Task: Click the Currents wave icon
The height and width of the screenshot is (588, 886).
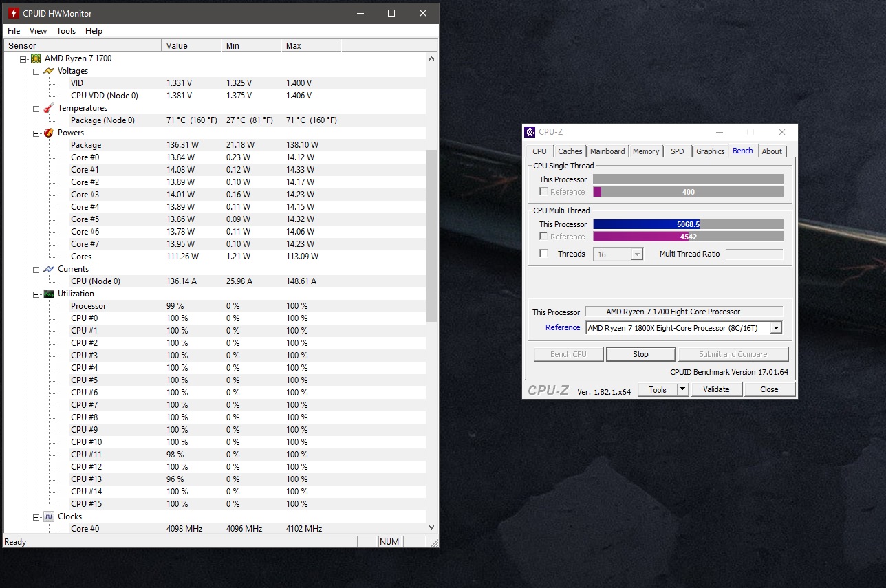Action: (49, 269)
